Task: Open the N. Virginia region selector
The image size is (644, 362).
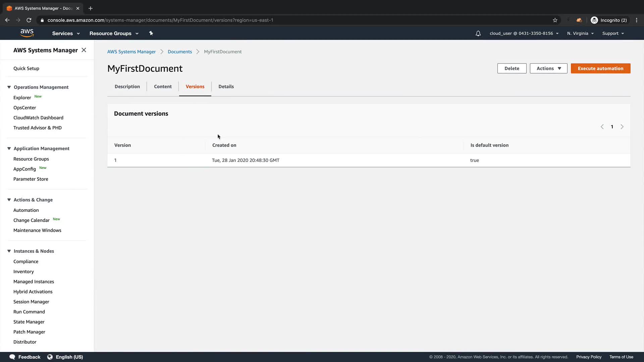Action: tap(580, 34)
